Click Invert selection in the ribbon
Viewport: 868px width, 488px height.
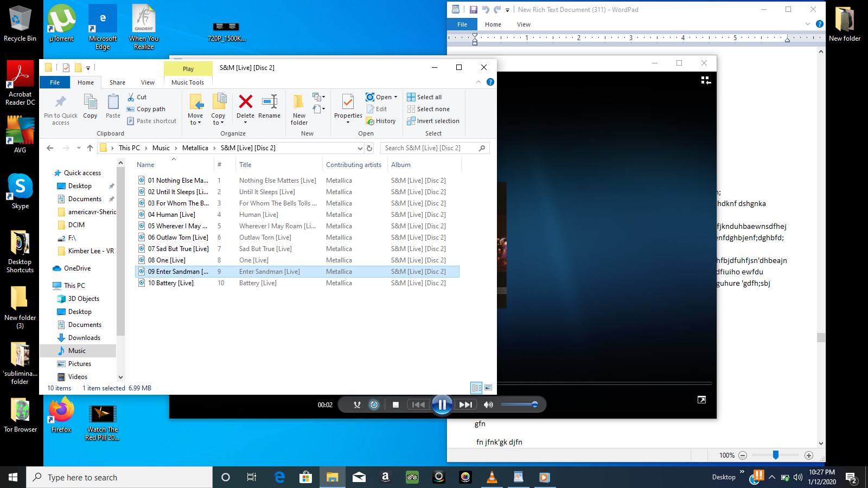433,121
